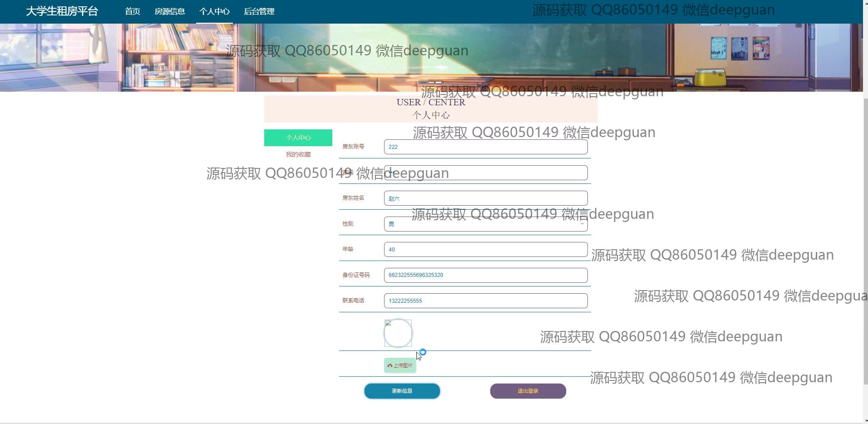Screen dimensions: 868x424
Task: Jump to the second banner carousel slide
Action: [x=431, y=82]
